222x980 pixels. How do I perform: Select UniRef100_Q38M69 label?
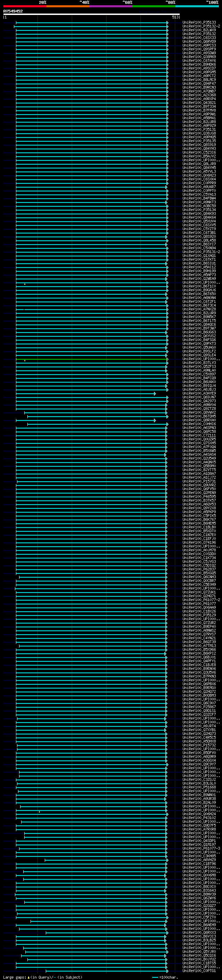pyautogui.click(x=199, y=57)
